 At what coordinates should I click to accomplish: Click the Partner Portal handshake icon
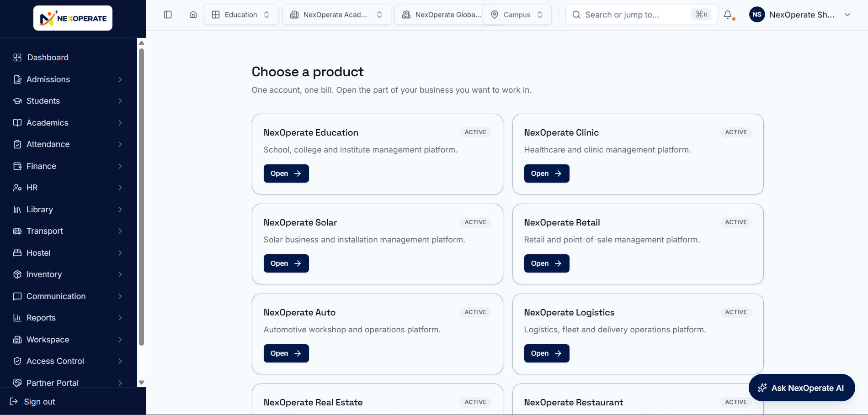click(17, 383)
